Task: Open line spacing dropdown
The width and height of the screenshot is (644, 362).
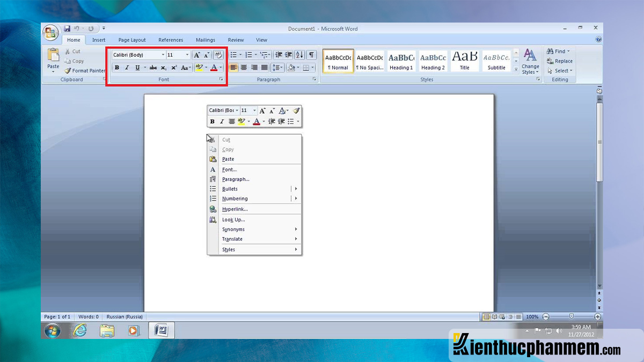Action: 277,68
